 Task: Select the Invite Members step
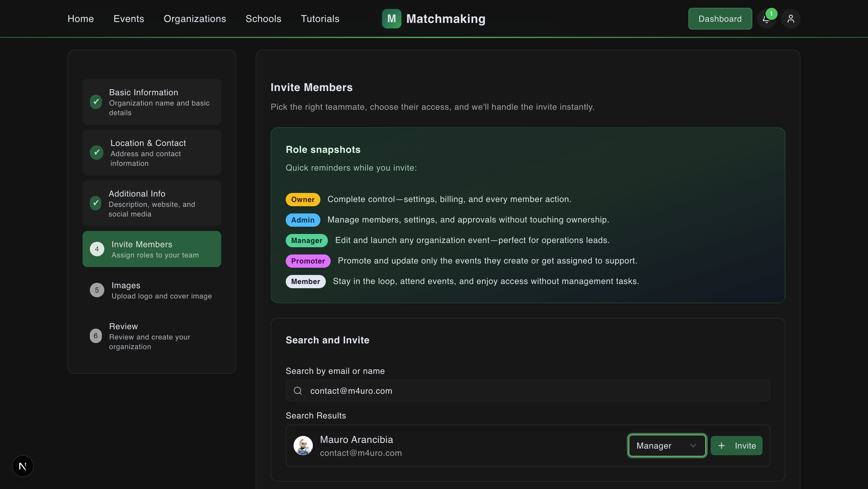tap(152, 249)
